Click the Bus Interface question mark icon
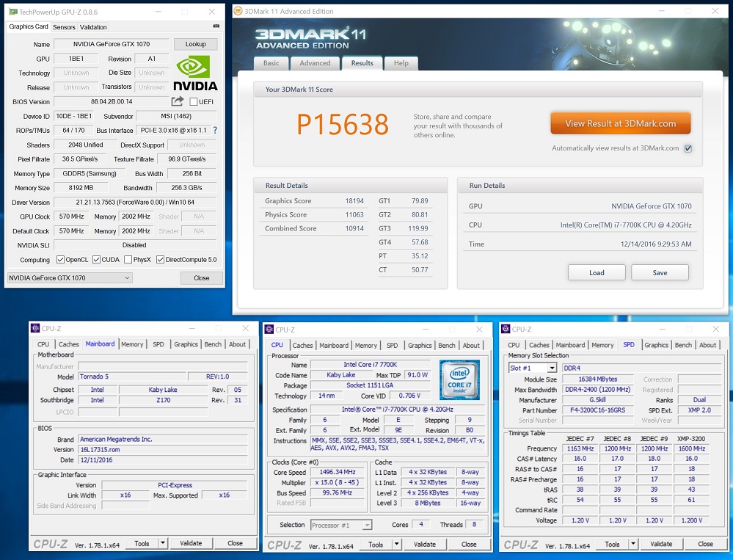733x560 pixels. pyautogui.click(x=215, y=130)
